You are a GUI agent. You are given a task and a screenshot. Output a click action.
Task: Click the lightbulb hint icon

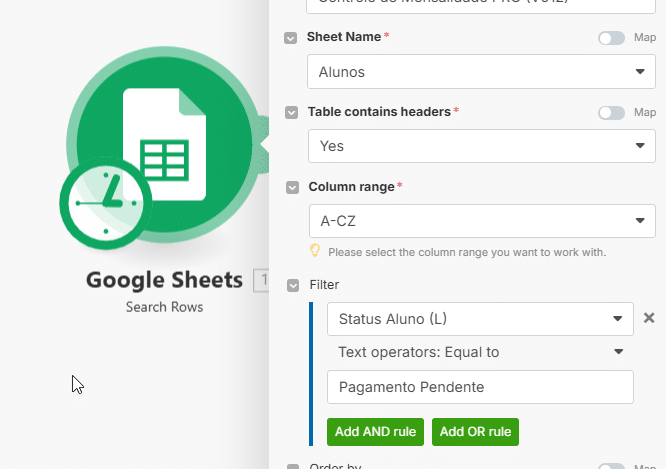(315, 251)
